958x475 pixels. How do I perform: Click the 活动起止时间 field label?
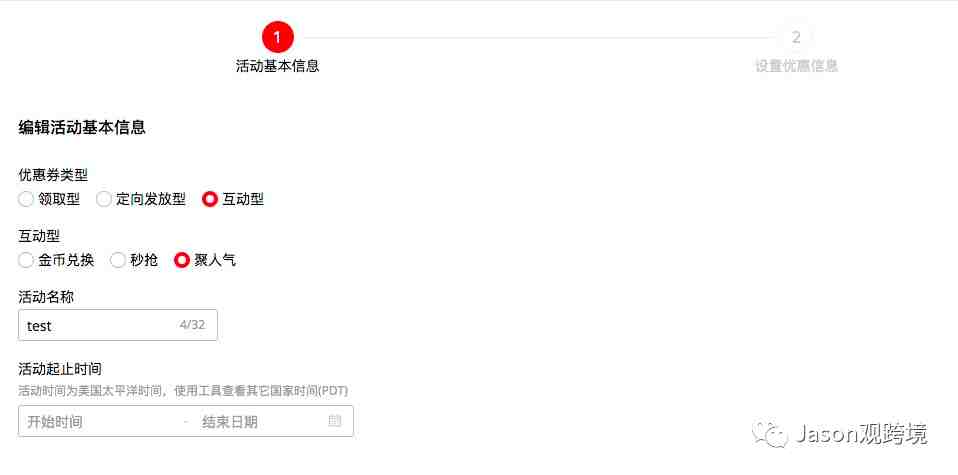click(60, 369)
